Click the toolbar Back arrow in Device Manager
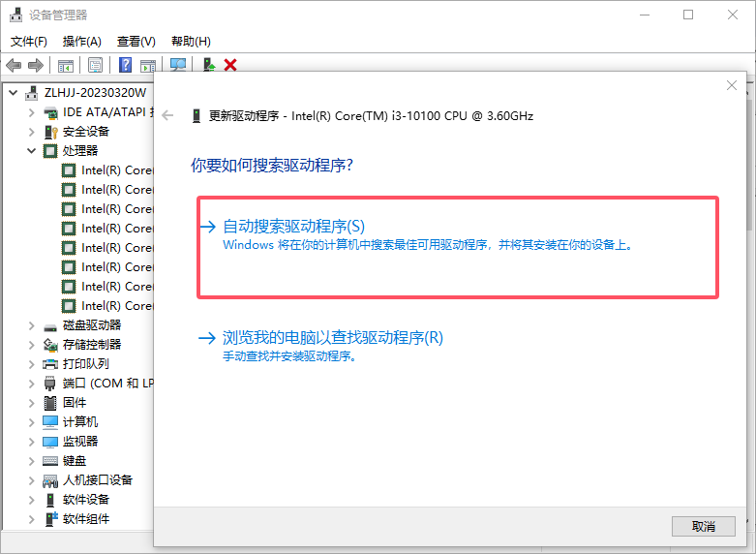 coord(14,65)
